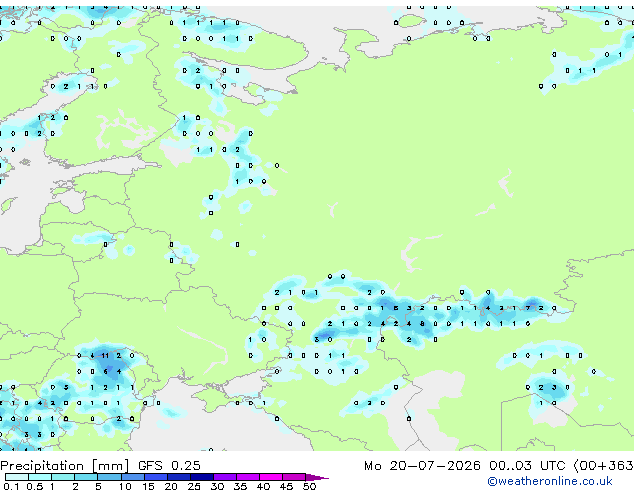Click the legend value label '20'
634x490 pixels.
171,486
